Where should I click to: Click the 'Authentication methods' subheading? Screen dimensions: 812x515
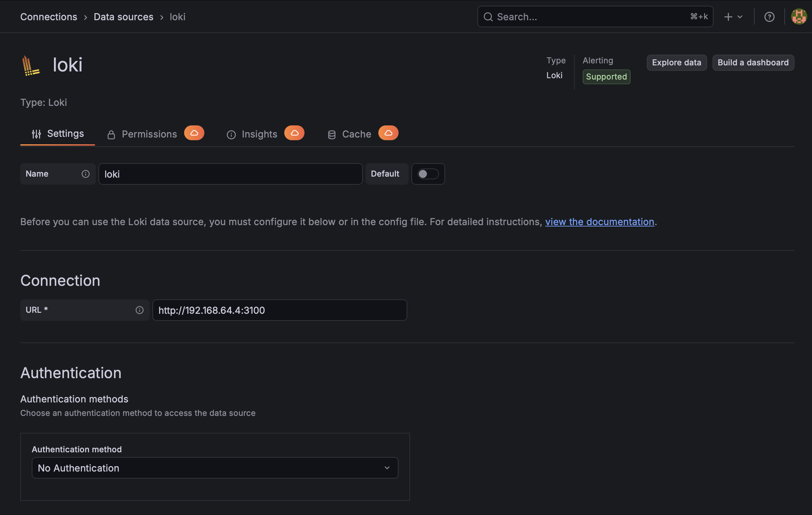pos(74,399)
